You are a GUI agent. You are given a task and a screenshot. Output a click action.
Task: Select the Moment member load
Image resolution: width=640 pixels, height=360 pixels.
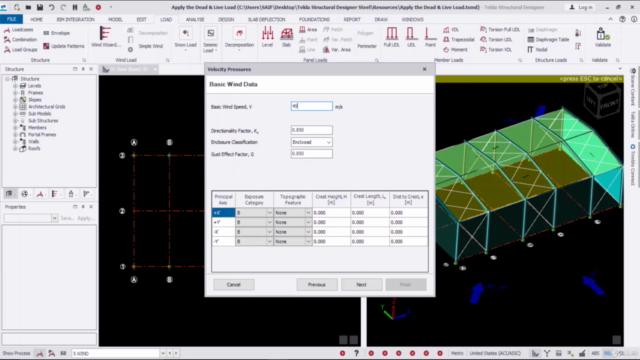455,49
